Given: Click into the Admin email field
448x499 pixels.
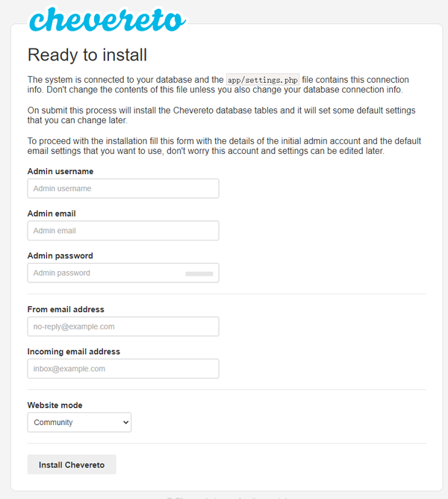Looking at the screenshot, I should (x=123, y=231).
